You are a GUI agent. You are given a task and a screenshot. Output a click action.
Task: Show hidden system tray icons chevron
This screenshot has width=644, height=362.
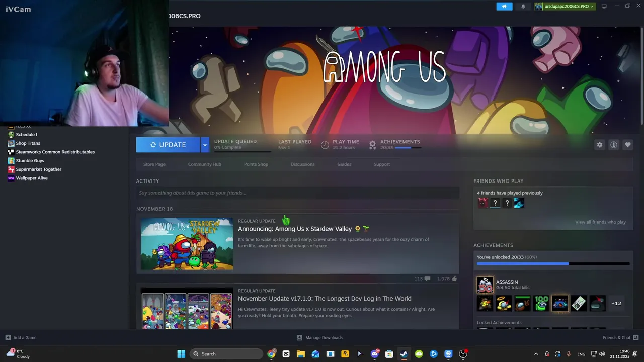536,354
